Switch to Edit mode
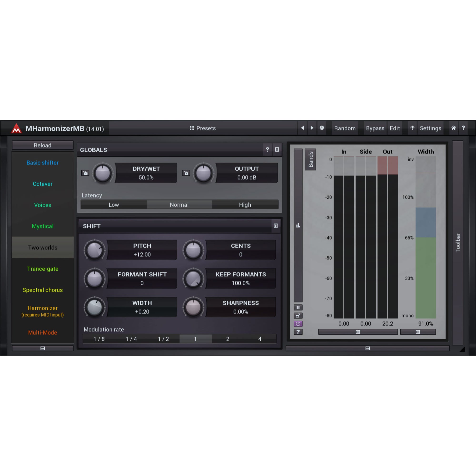This screenshot has height=476, width=476. coord(395,128)
